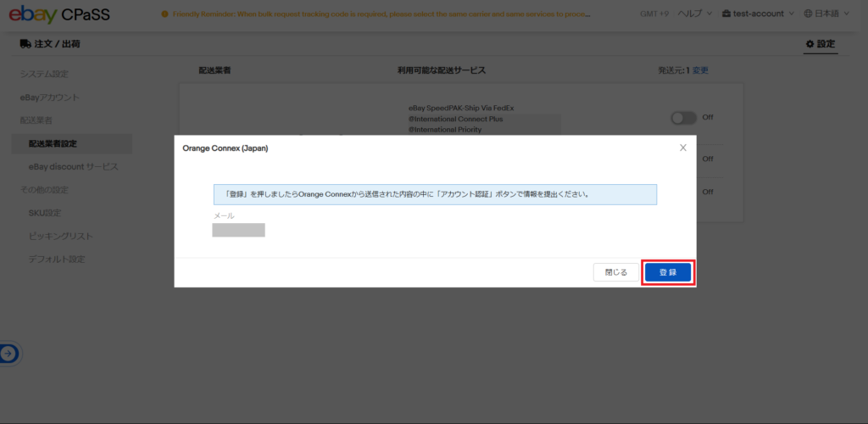Select eBayアカウント in the sidebar

(50, 98)
